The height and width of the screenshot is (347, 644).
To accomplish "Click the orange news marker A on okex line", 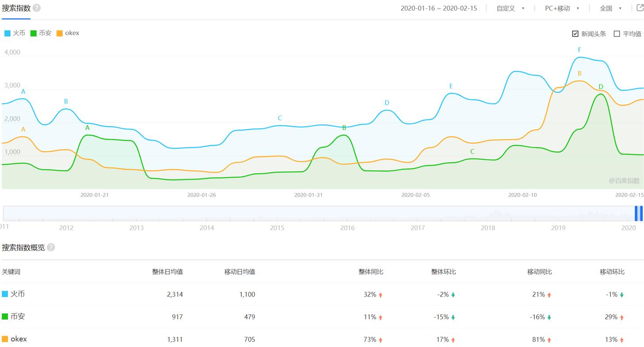I will 23,129.
